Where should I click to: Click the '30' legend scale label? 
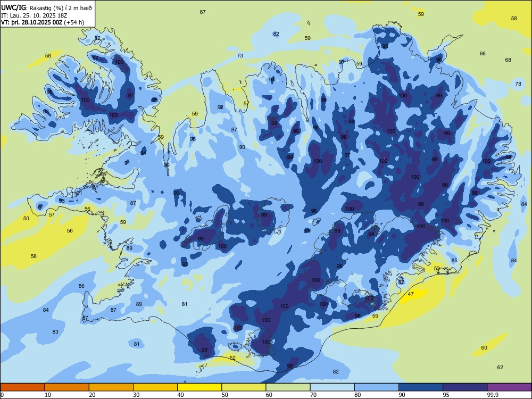click(x=136, y=395)
